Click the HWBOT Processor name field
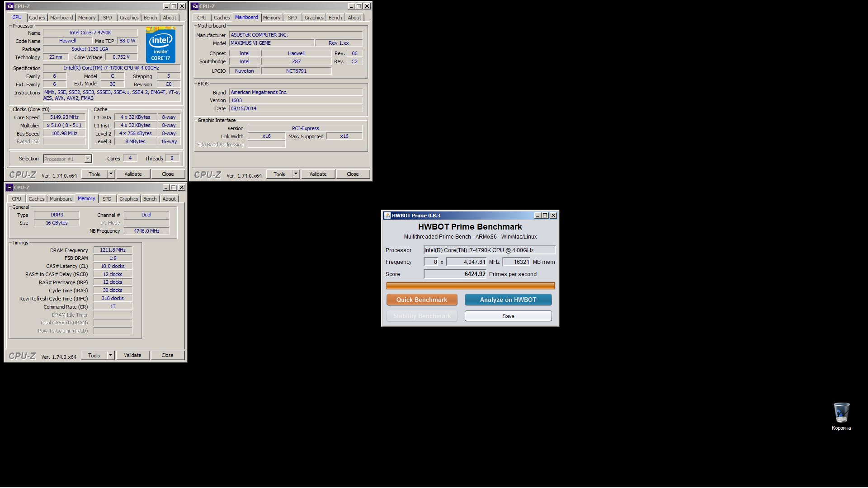Image resolution: width=868 pixels, height=488 pixels. tap(489, 250)
